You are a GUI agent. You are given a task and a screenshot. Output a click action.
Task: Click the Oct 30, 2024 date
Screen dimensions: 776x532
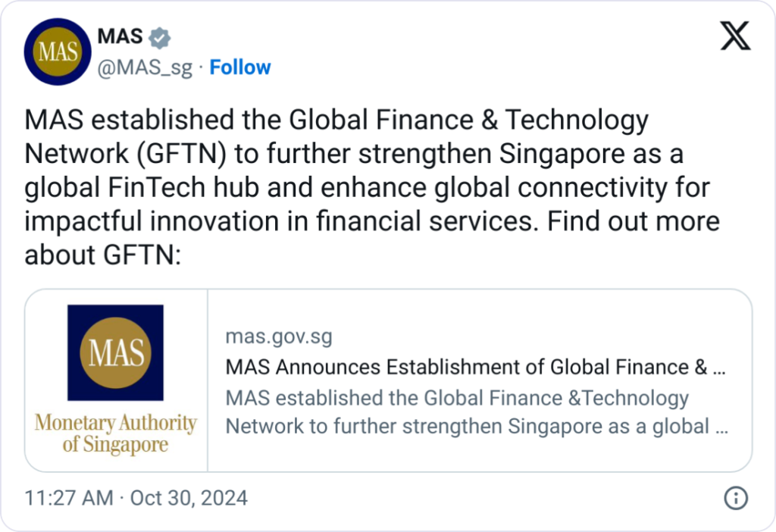pyautogui.click(x=189, y=498)
